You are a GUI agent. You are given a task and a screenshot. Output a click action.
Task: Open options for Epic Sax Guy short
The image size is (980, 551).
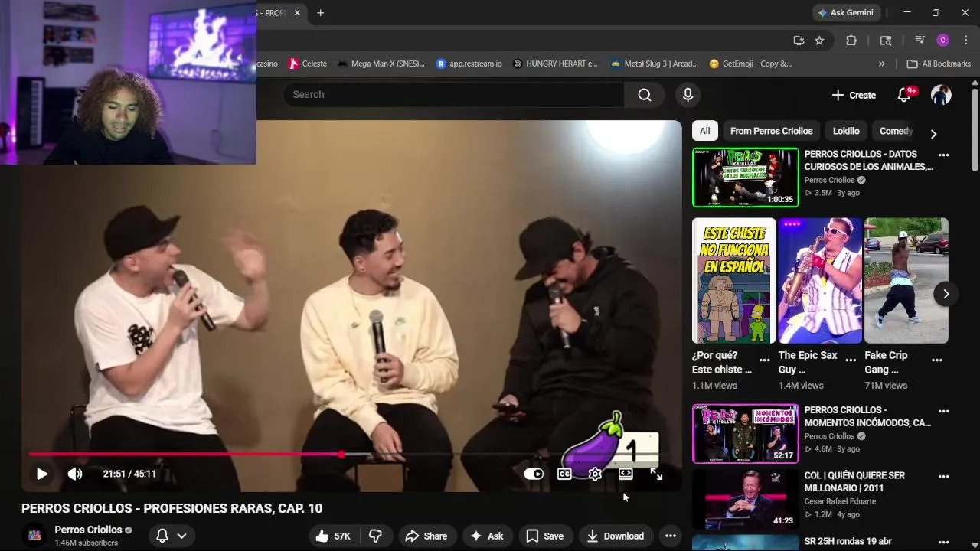(x=851, y=360)
